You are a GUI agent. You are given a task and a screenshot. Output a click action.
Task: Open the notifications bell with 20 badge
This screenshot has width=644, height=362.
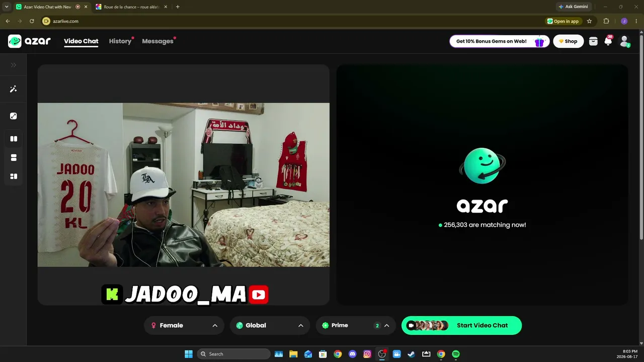608,41
